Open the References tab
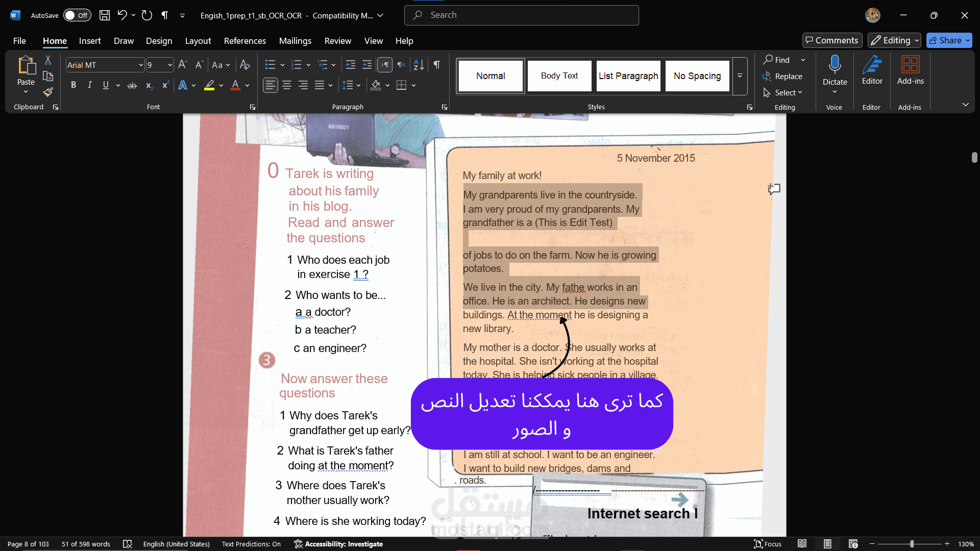This screenshot has height=551, width=980. coord(244,41)
